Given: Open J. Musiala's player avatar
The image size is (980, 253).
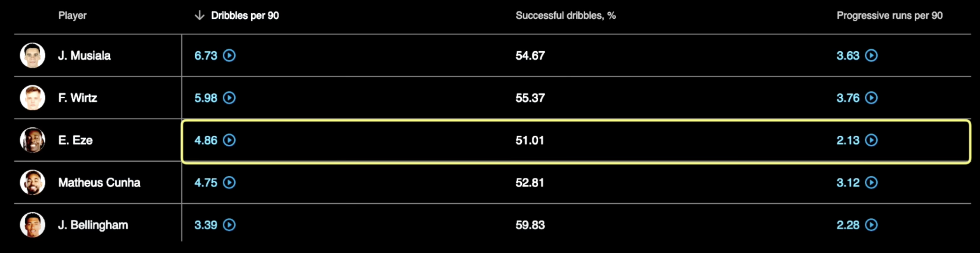Looking at the screenshot, I should click(x=33, y=55).
